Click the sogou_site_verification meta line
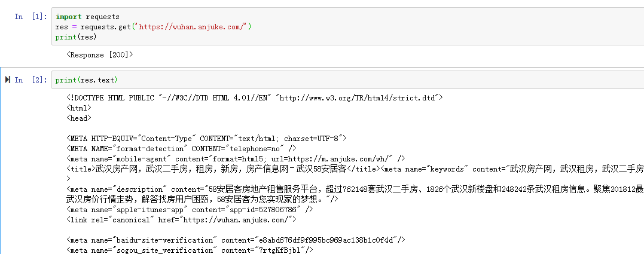This screenshot has height=254, width=644. (190, 249)
